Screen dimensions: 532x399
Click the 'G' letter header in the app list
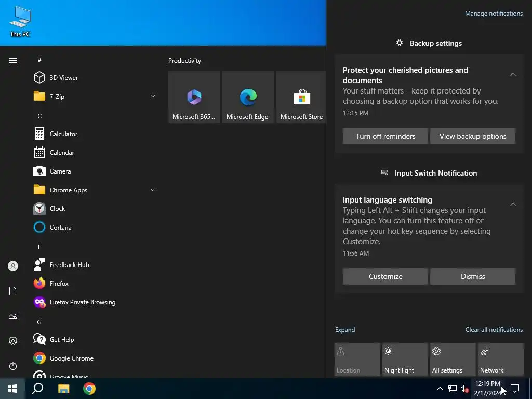[x=39, y=322]
